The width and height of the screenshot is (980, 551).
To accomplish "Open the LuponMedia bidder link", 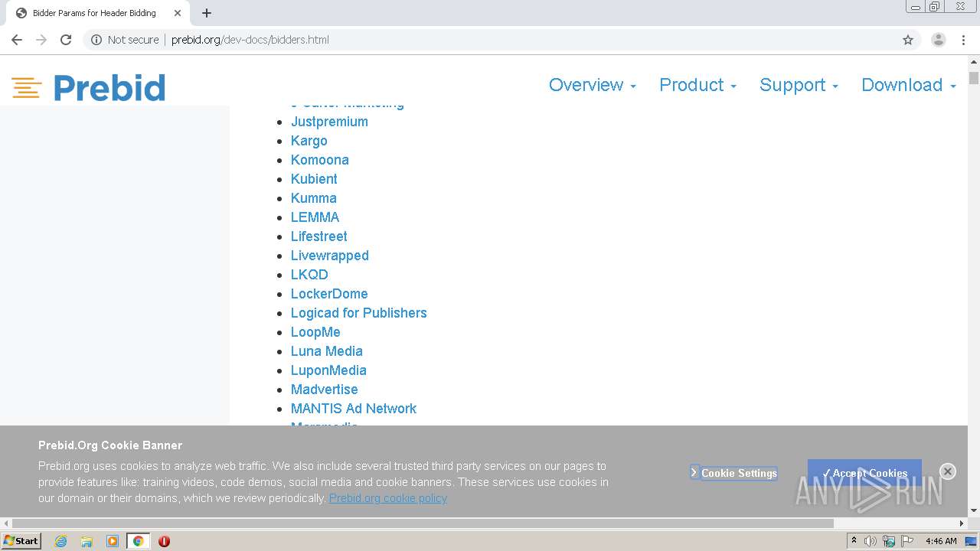I will pyautogui.click(x=328, y=370).
